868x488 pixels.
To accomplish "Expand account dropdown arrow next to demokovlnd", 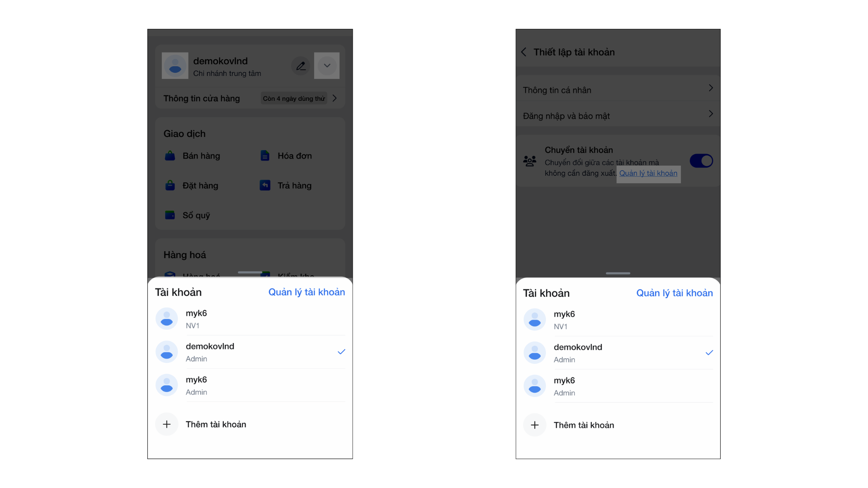I will click(x=327, y=66).
